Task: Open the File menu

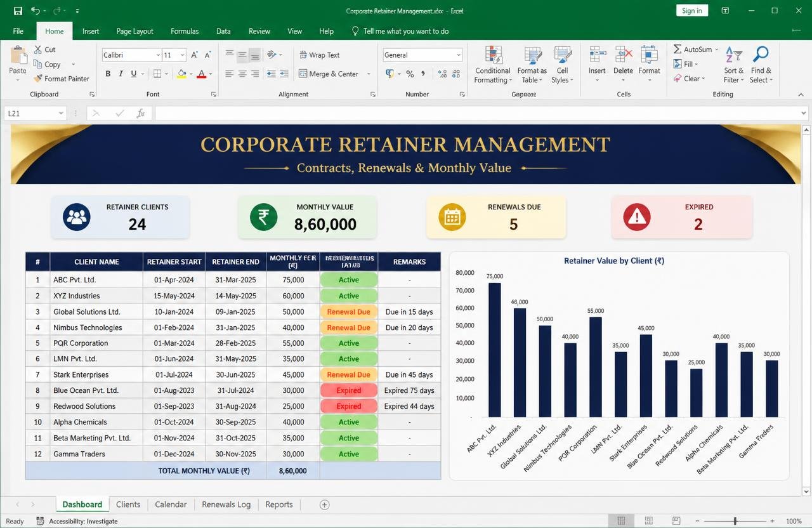Action: (x=18, y=31)
